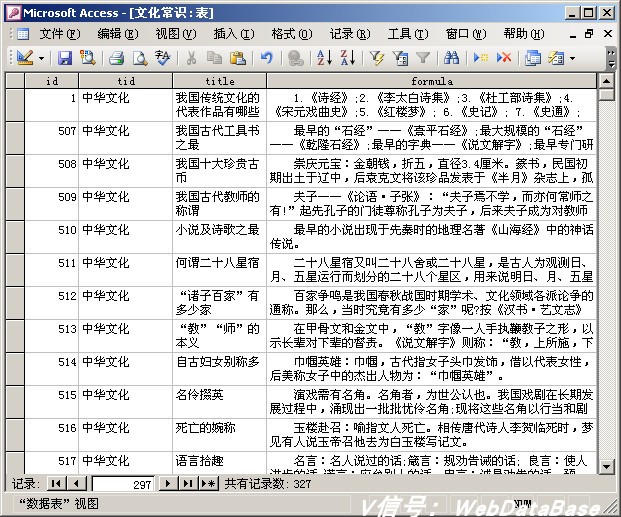The image size is (621, 517).
Task: Sort ascending A to Z
Action: pos(324,58)
